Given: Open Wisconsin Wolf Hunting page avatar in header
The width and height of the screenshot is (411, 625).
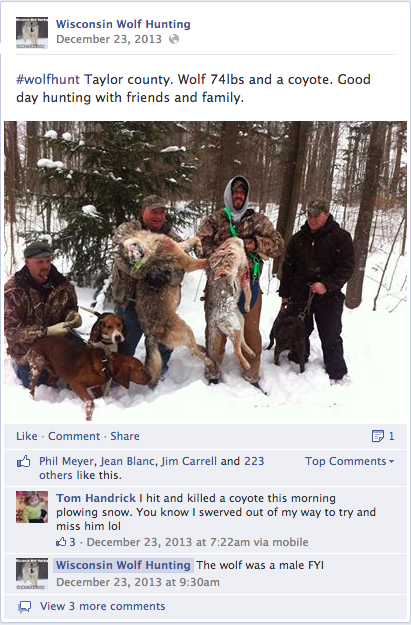Looking at the screenshot, I should point(32,33).
